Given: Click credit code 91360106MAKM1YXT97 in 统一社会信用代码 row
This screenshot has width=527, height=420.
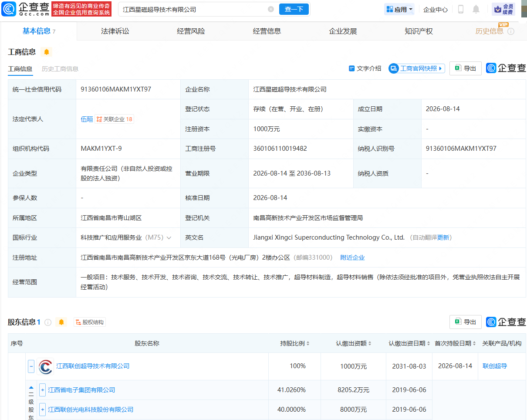Looking at the screenshot, I should coord(116,89).
